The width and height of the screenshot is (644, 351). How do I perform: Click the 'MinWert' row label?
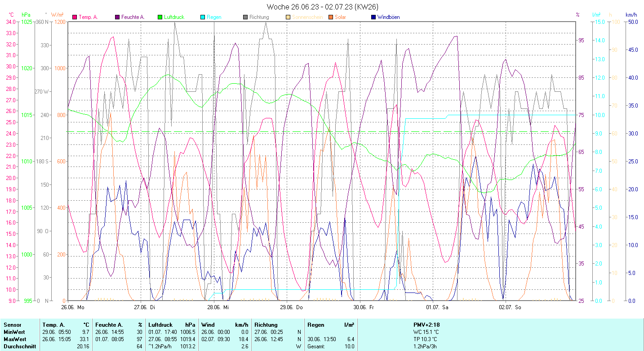coord(13,332)
